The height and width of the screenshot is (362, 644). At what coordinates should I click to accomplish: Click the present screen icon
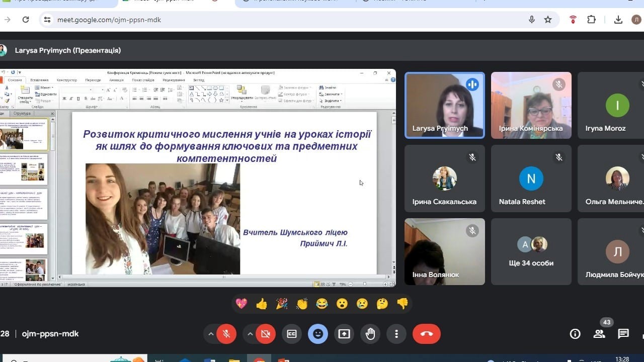tap(344, 334)
